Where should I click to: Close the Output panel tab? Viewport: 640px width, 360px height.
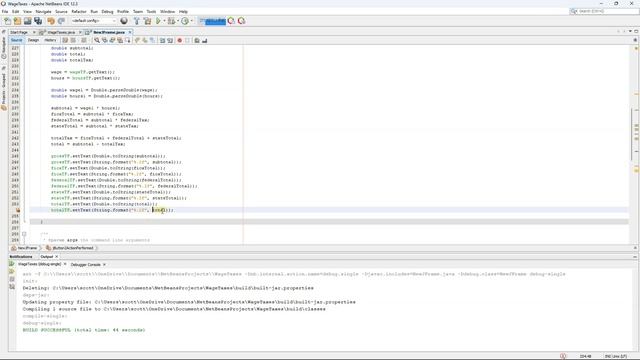[x=57, y=257]
